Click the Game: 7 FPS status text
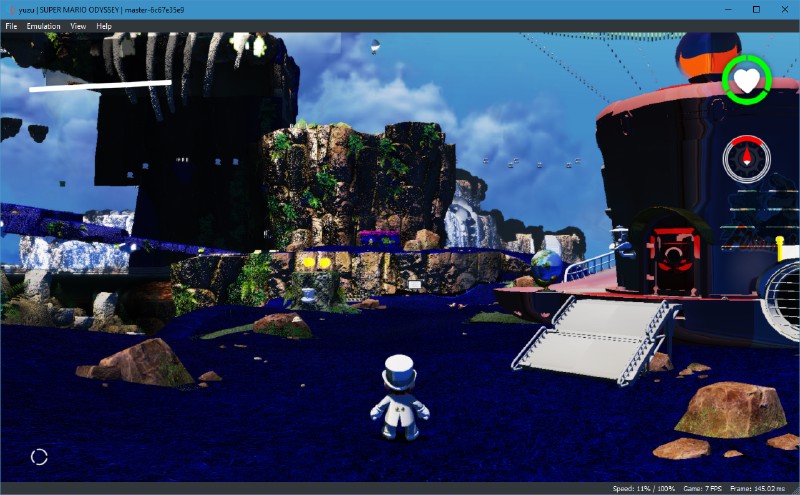 [x=703, y=488]
